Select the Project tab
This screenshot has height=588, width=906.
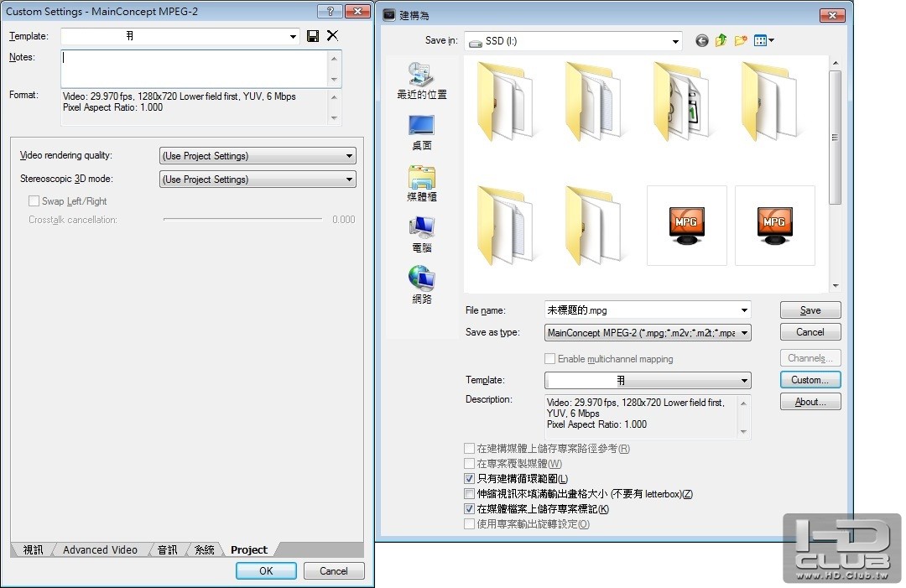click(x=249, y=550)
